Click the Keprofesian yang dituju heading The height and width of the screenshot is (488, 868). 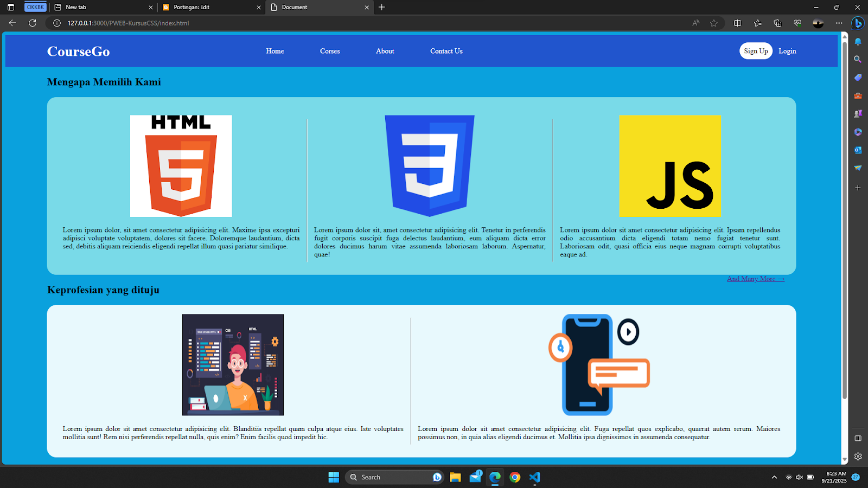click(103, 290)
